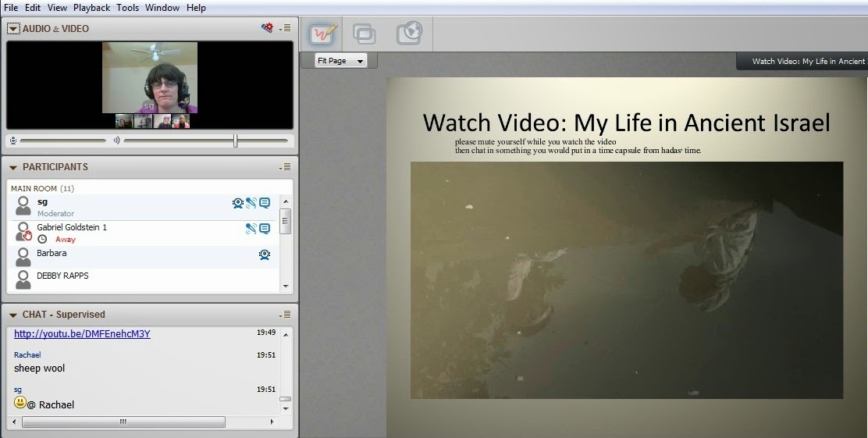Switch to Application Sharing mode

click(x=365, y=34)
